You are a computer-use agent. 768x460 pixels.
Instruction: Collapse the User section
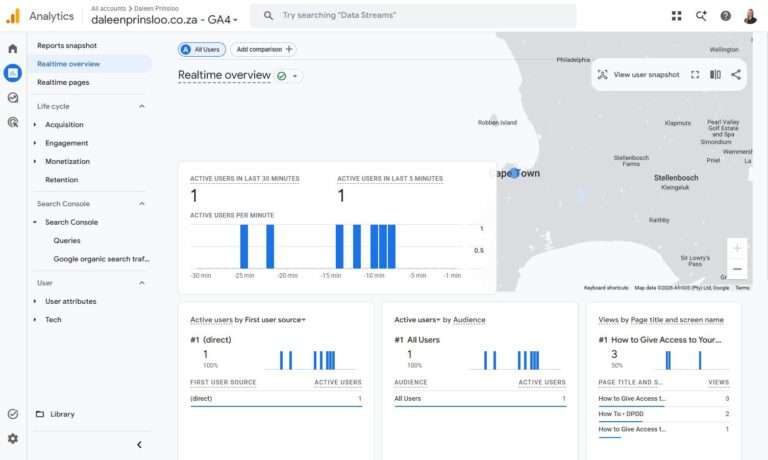click(x=142, y=283)
